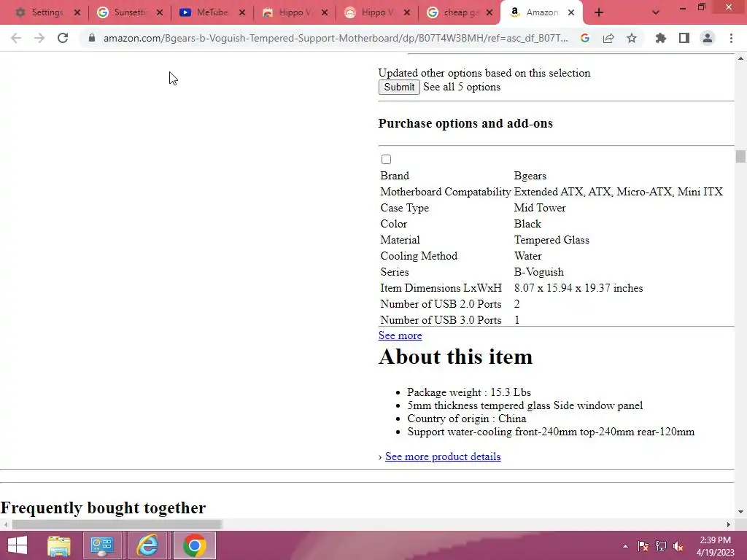Select 'Extended ATX, ATX, Micro-ATX, Mini ITX' value
Screen dimensions: 747x560
[x=619, y=192]
